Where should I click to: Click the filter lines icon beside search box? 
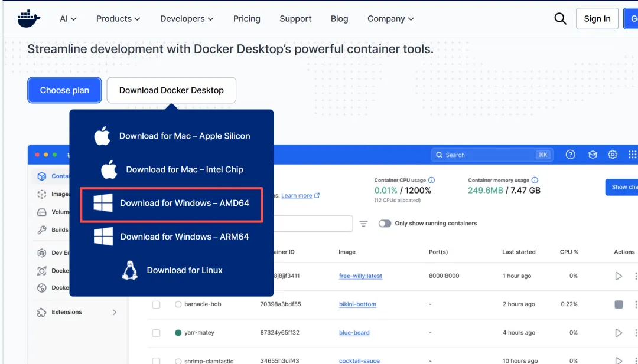tap(363, 224)
